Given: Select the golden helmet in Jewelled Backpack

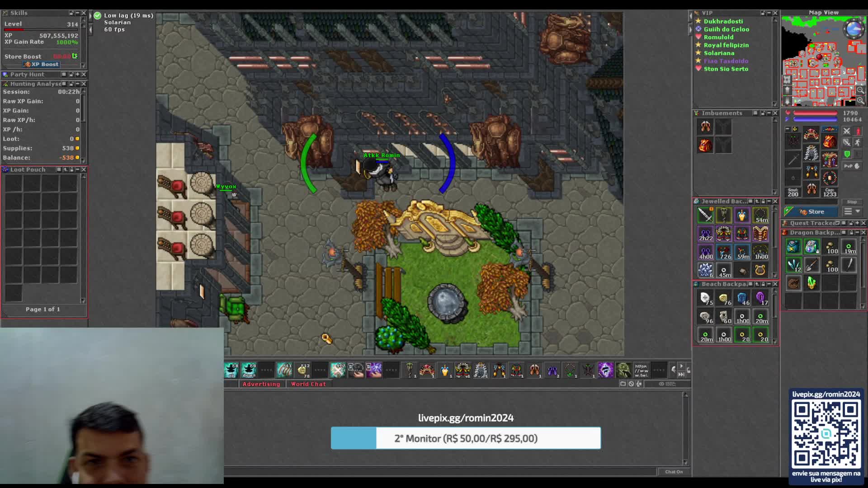Looking at the screenshot, I should pos(742,215).
